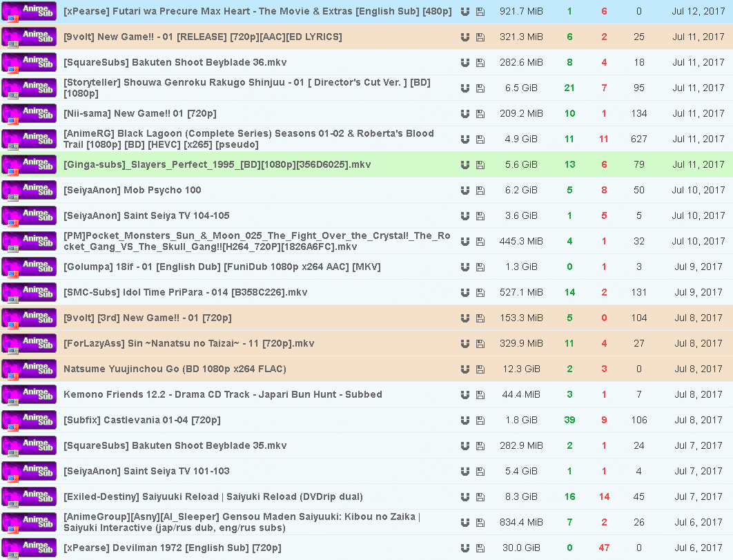This screenshot has width=733, height=560.
Task: Click the 834.4 MiB size cell
Action: coord(521,522)
